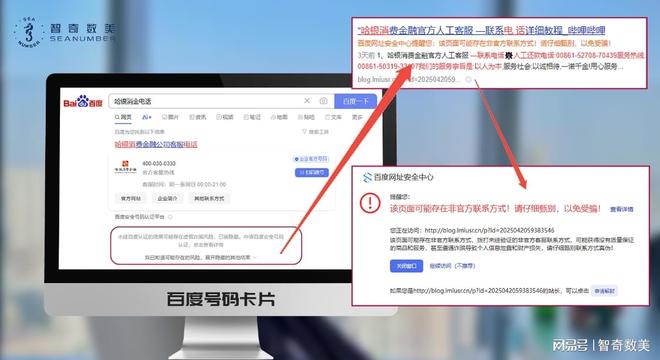Screen dimensions: 660x360
Task: Click the red exclamation warning icon
Action: (x=370, y=203)
